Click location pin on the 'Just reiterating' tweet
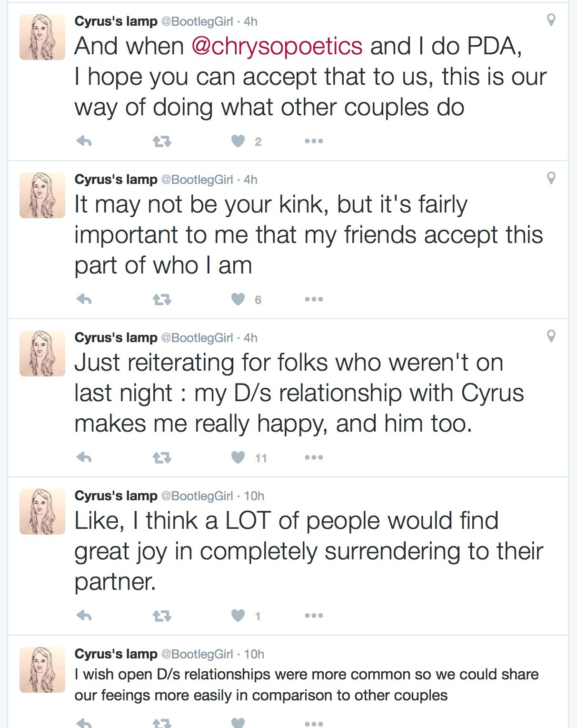This screenshot has width=577, height=728. (x=551, y=336)
